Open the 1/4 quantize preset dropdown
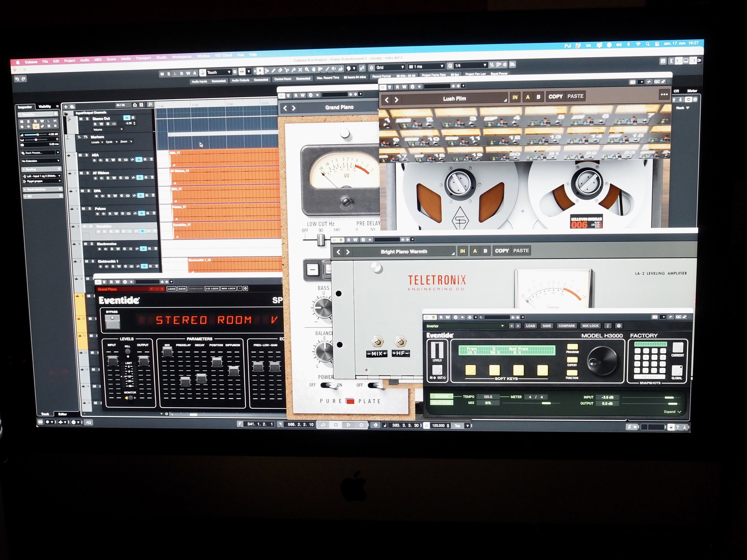747x560 pixels. 484,65
